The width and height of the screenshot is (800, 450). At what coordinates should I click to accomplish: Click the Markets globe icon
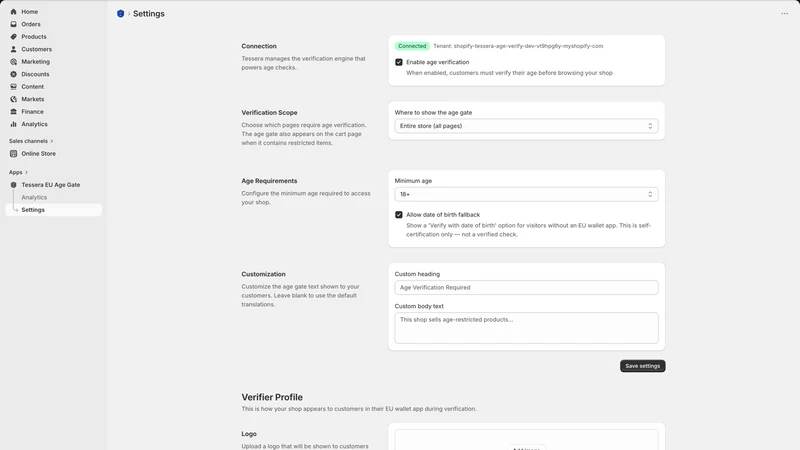click(x=13, y=99)
